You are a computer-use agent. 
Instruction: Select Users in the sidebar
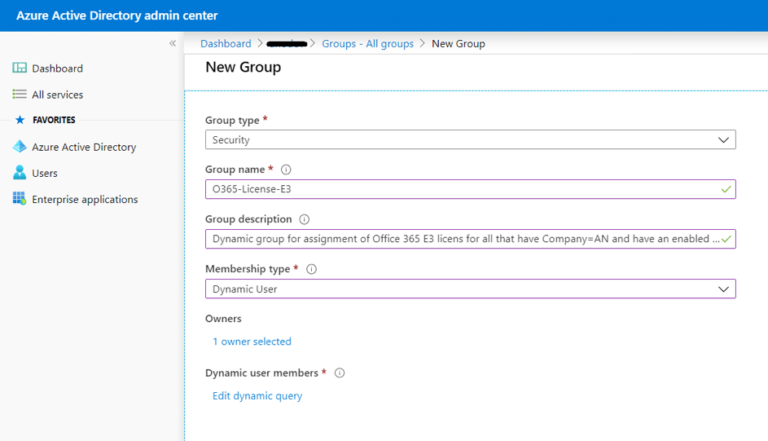45,173
